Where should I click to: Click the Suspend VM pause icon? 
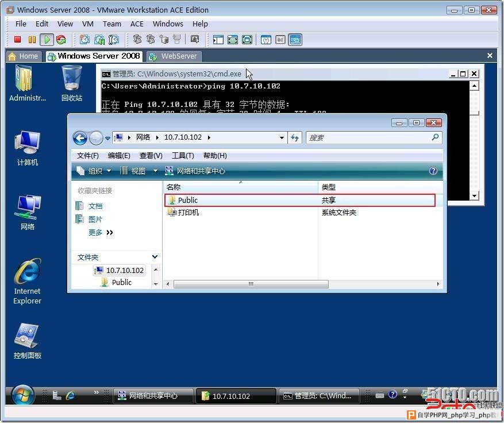(32, 40)
